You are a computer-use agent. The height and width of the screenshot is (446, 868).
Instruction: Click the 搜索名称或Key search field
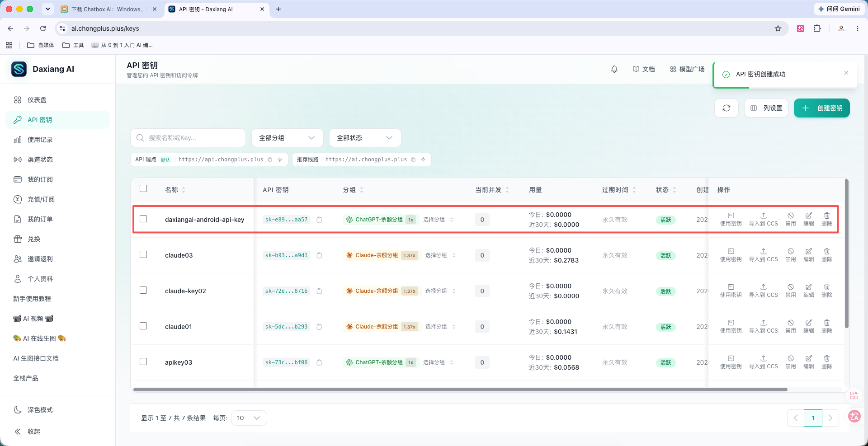click(188, 138)
